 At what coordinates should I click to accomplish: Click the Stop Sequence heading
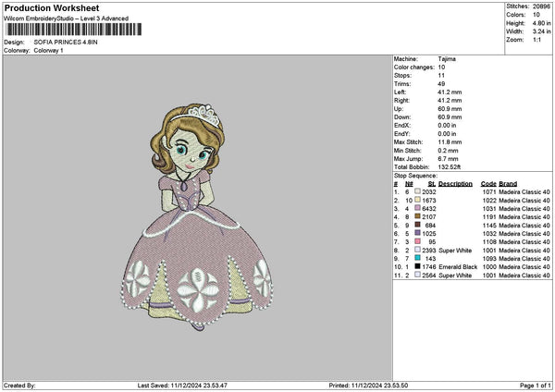tap(414, 174)
